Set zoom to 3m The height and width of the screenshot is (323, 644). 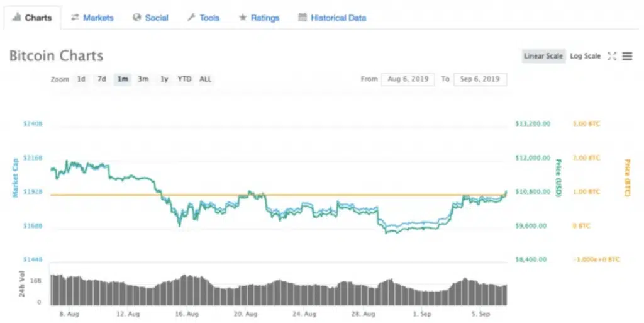pyautogui.click(x=143, y=79)
